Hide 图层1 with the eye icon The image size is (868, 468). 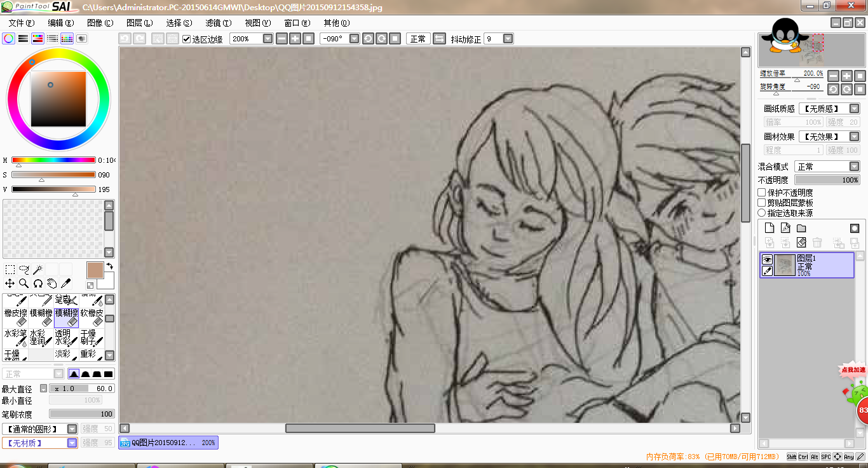(767, 259)
